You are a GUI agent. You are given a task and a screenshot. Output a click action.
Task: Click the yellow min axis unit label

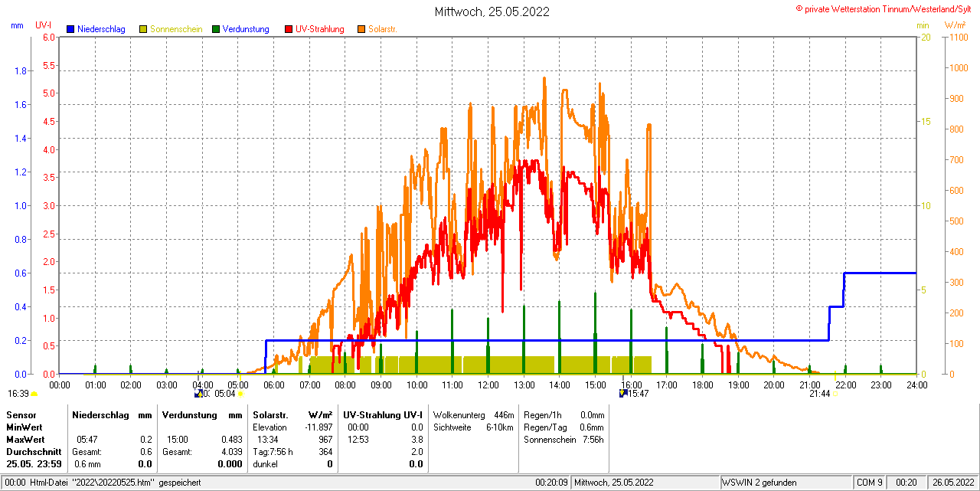923,25
